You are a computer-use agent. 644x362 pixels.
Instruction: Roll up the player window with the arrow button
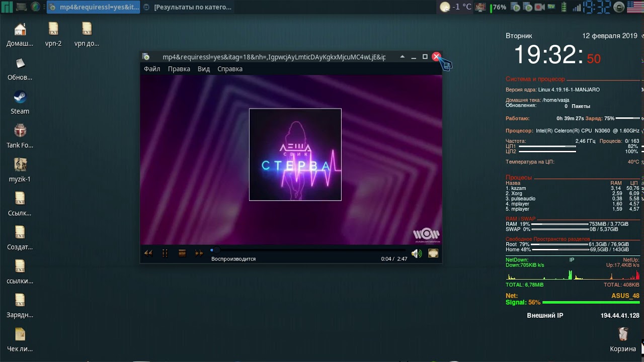click(402, 57)
